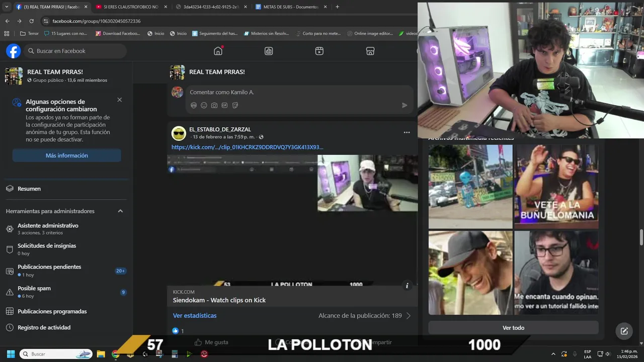
Task: Open File Explorer from taskbar
Action: (x=101, y=354)
